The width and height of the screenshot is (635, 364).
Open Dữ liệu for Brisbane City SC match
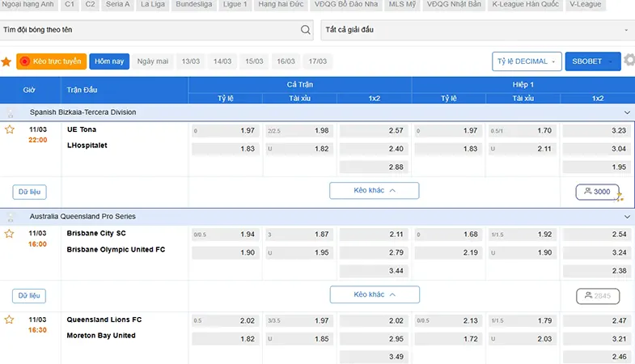(x=29, y=295)
